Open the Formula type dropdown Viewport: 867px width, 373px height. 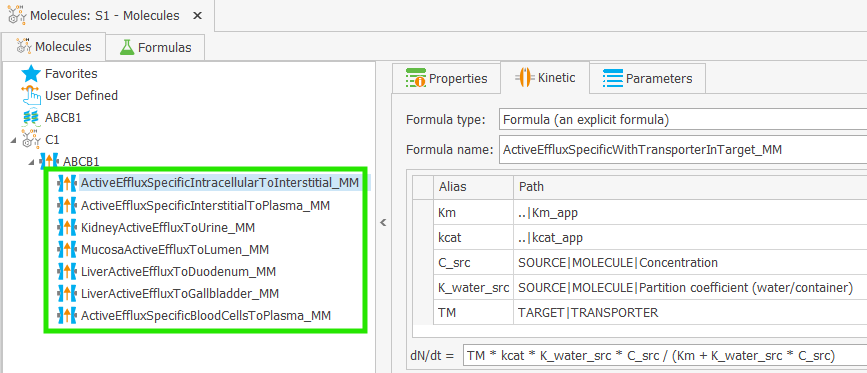[682, 119]
